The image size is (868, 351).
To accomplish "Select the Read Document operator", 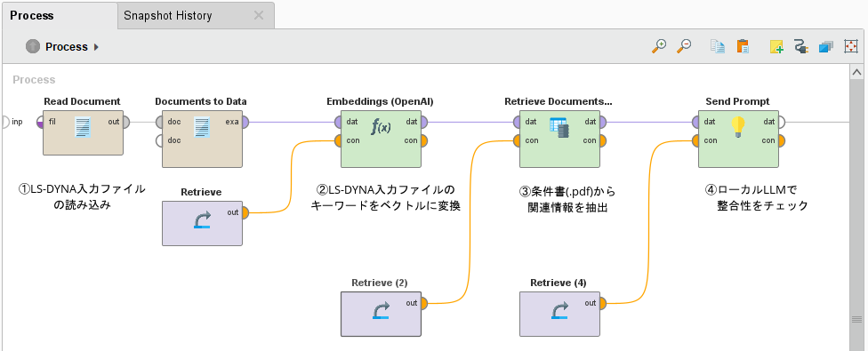I will point(83,132).
